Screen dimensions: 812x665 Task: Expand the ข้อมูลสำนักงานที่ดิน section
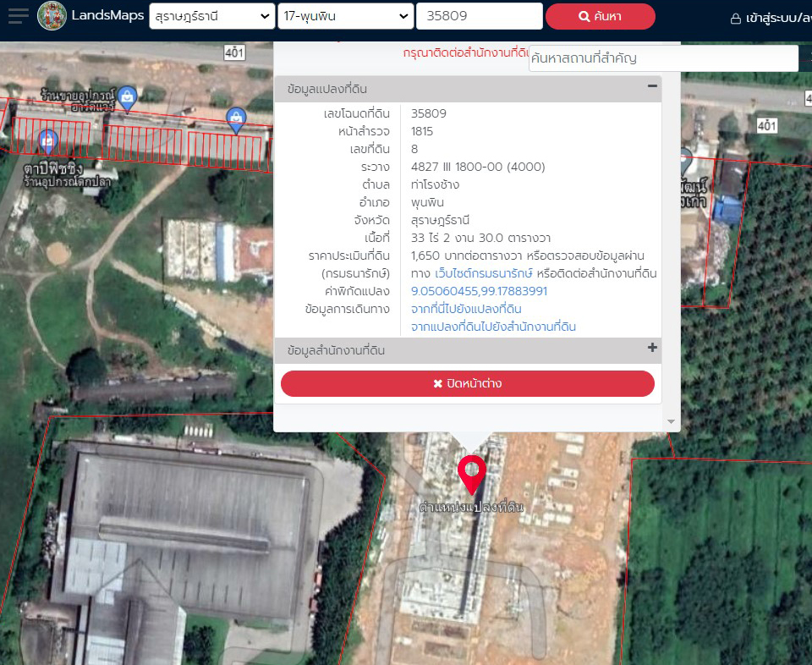click(x=651, y=348)
